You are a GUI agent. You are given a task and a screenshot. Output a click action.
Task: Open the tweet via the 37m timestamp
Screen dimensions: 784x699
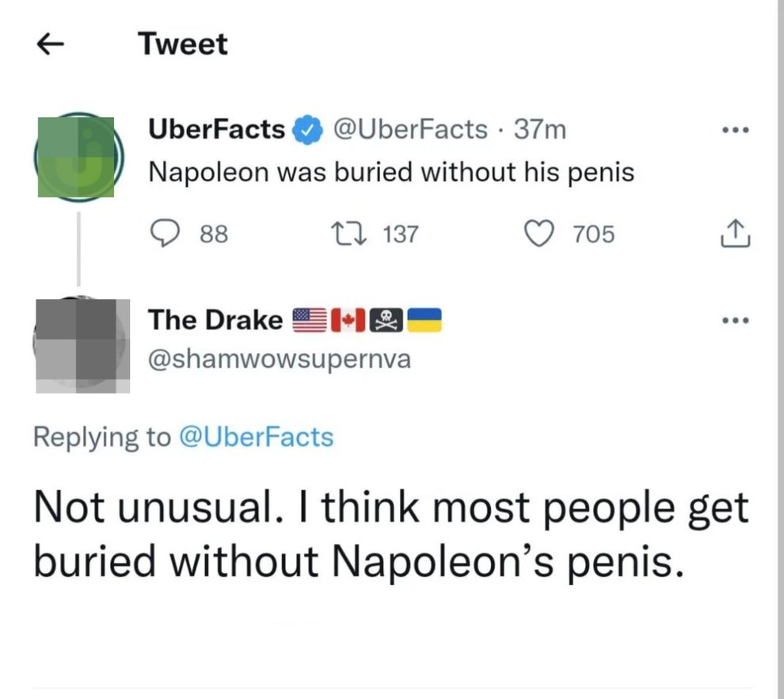[x=540, y=129]
